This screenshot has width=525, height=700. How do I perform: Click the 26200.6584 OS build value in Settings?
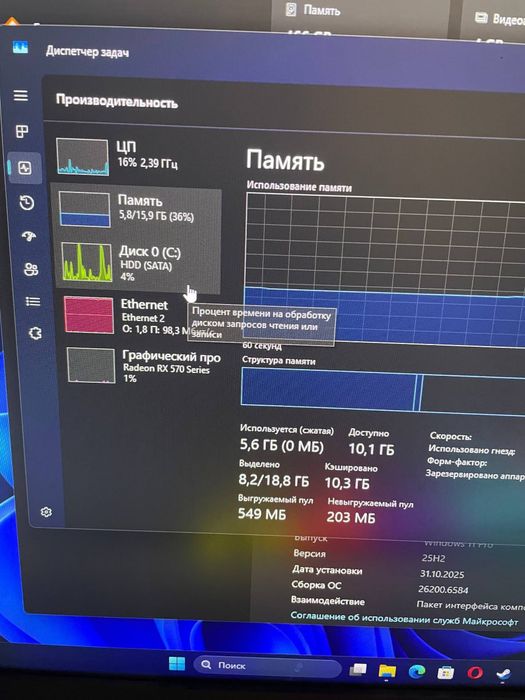[x=443, y=589]
